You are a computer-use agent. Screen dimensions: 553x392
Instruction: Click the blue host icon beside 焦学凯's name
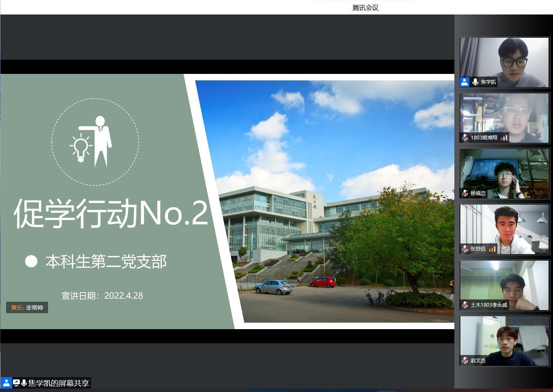click(x=464, y=82)
